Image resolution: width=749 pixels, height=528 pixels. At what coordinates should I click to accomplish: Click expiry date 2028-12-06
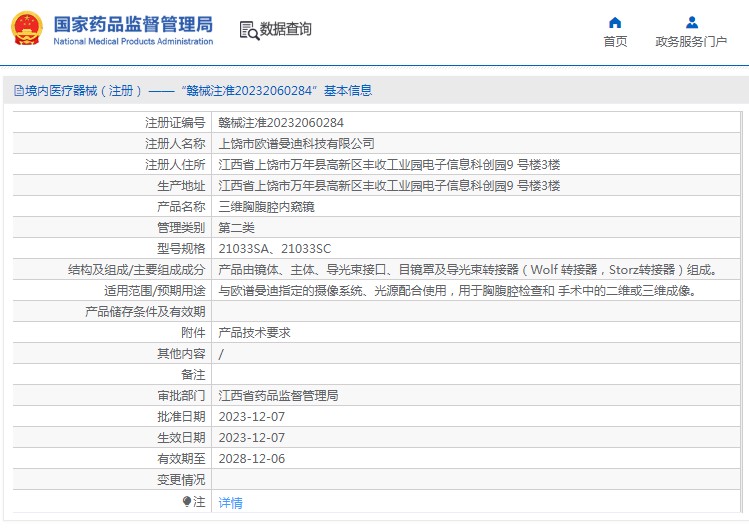click(251, 459)
